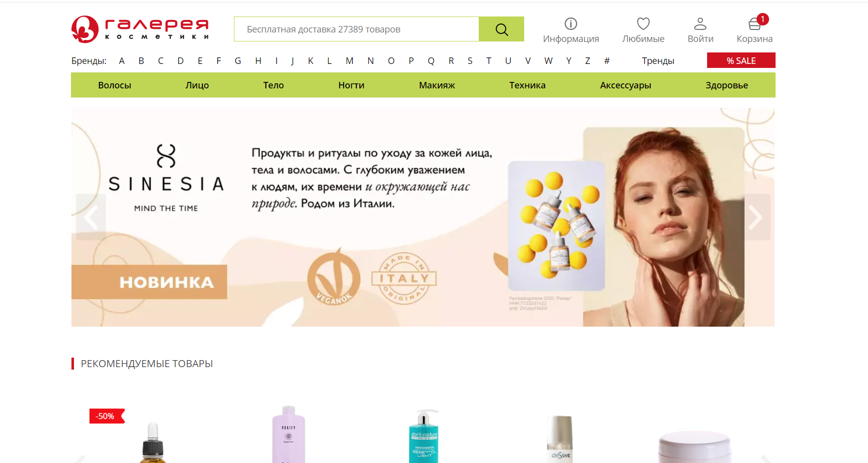Viewport: 868px width, 463px height.
Task: Click the Любимые label text
Action: point(643,38)
